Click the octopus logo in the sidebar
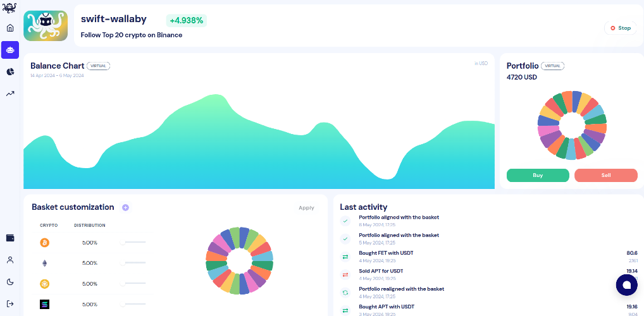 [x=9, y=8]
